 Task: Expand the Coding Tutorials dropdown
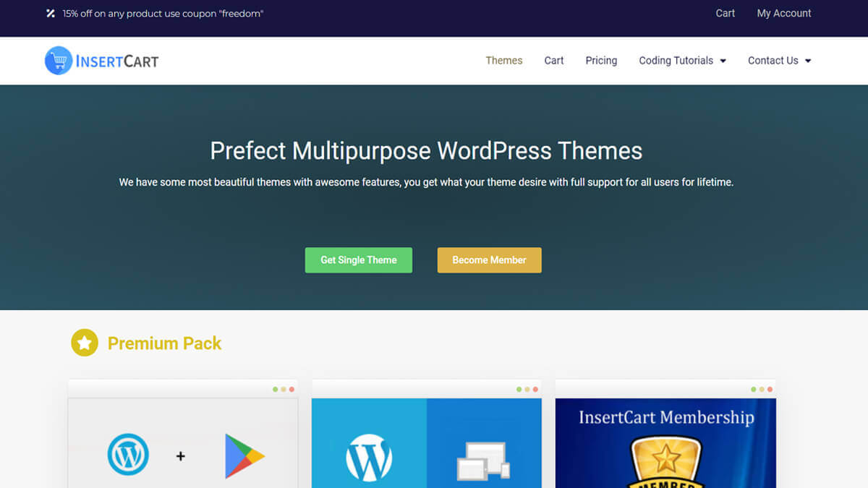[x=677, y=61]
